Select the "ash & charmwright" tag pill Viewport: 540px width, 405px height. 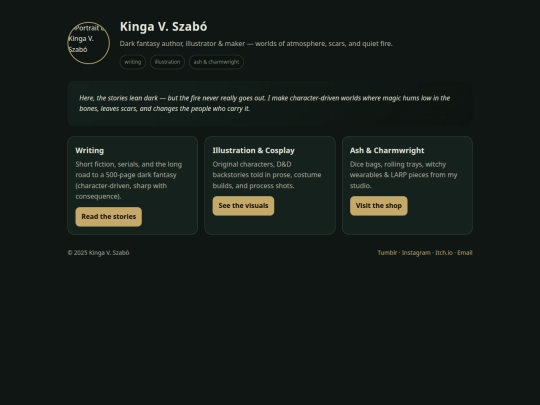[216, 62]
